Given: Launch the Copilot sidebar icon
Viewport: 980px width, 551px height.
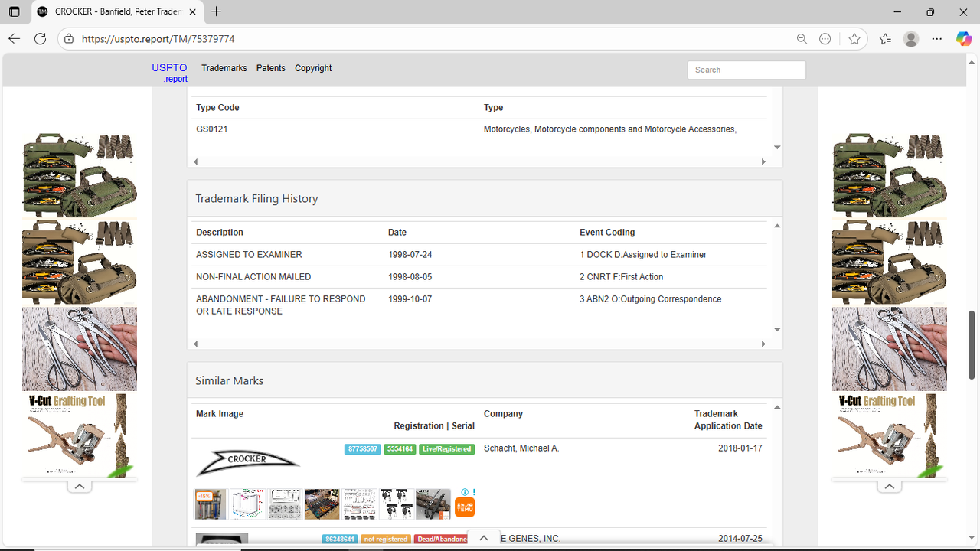Looking at the screenshot, I should pos(964,39).
